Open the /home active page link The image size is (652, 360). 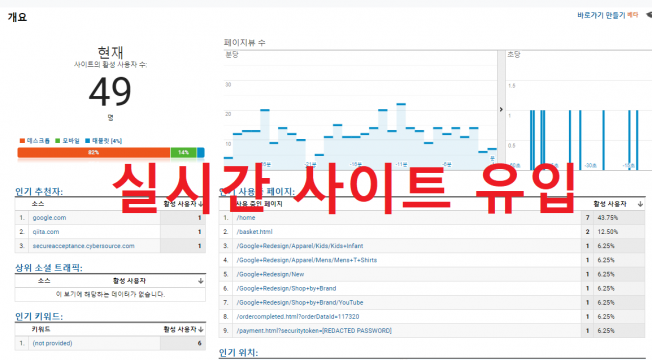tap(246, 217)
